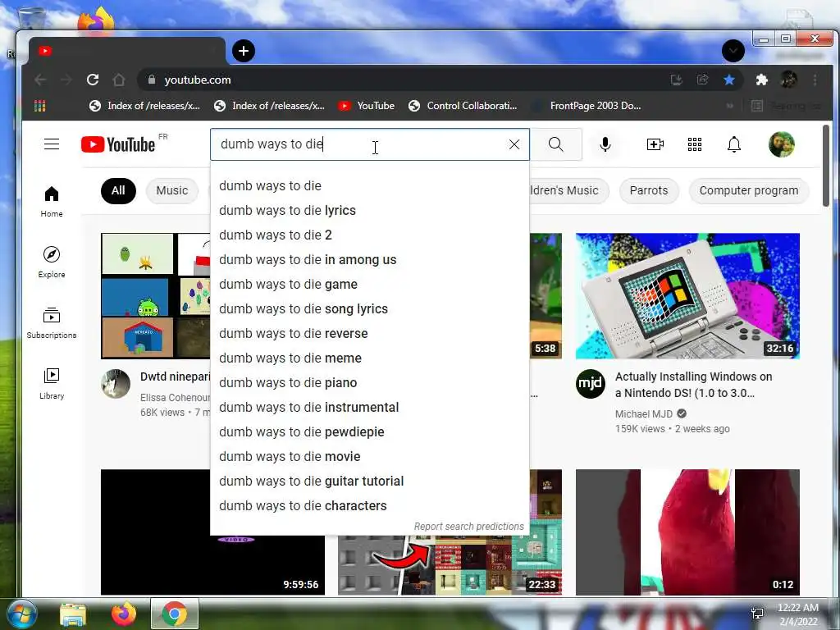Click the share icon in the address bar
The width and height of the screenshot is (840, 630).
pyautogui.click(x=702, y=80)
